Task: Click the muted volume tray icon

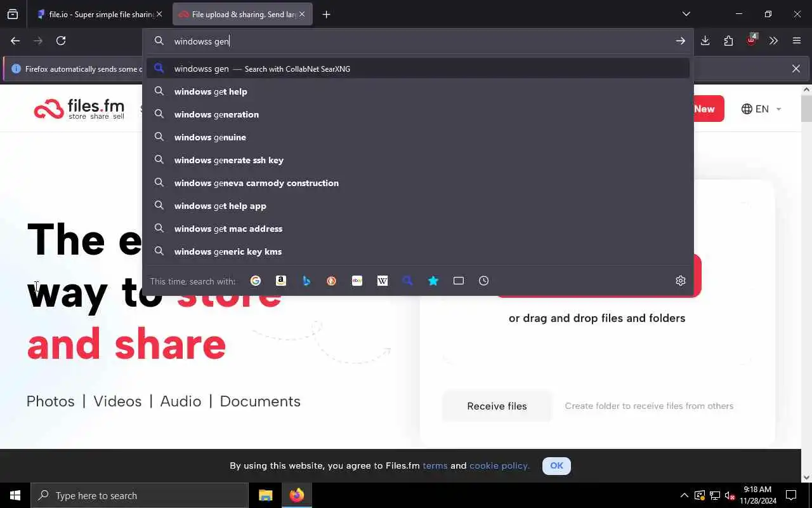Action: [730, 495]
